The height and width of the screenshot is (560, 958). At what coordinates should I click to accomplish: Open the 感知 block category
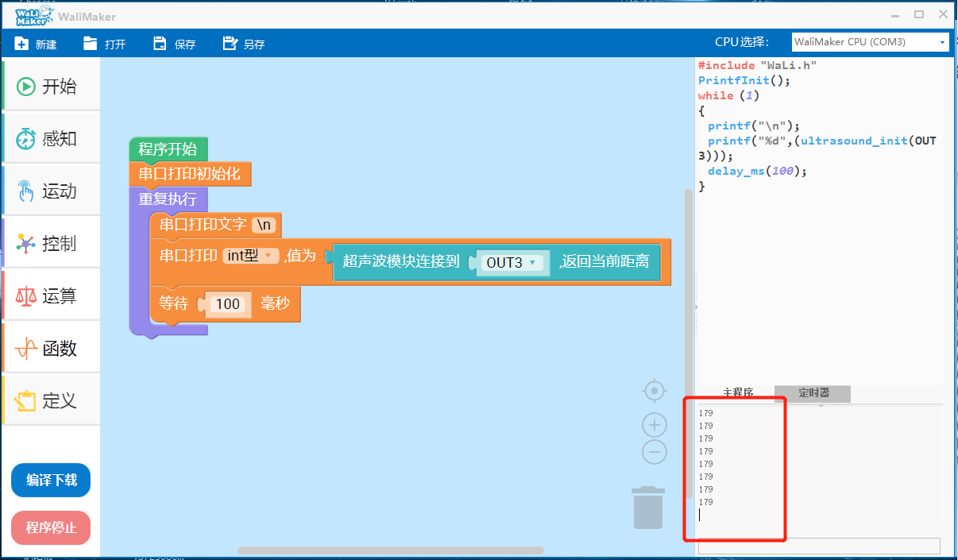click(x=51, y=139)
